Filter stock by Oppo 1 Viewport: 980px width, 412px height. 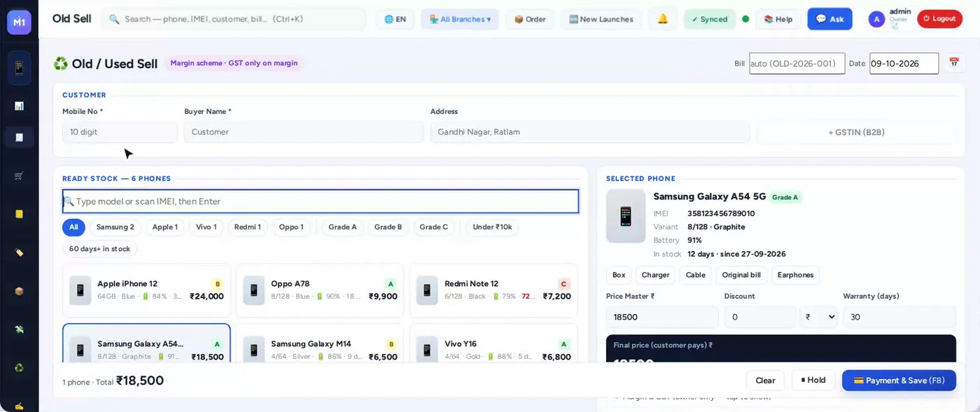point(291,227)
